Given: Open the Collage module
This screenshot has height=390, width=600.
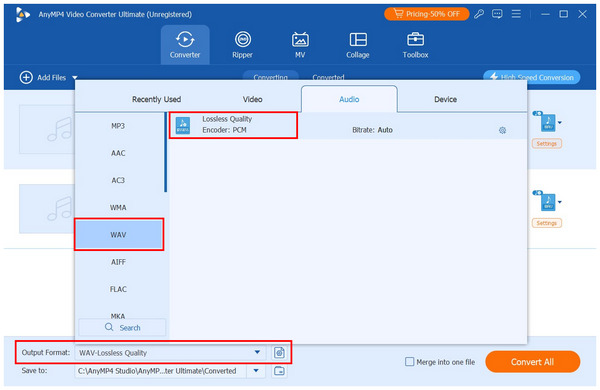Looking at the screenshot, I should tap(358, 45).
